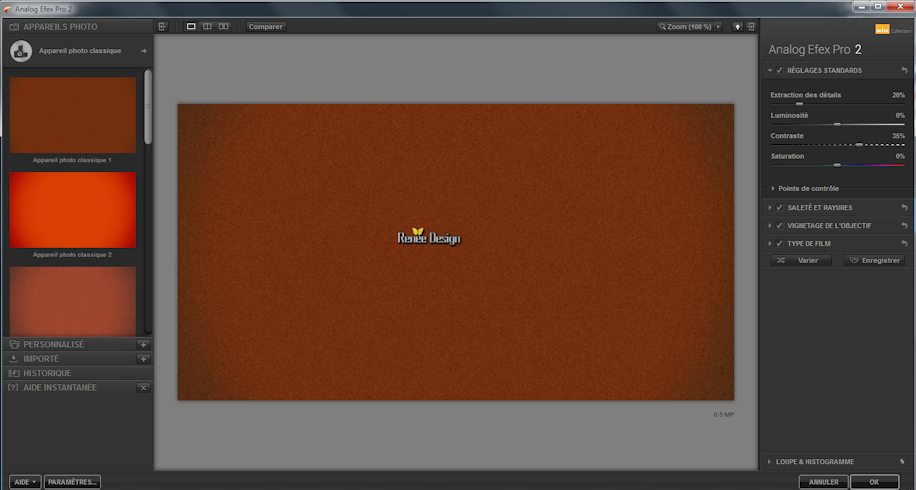Image resolution: width=916 pixels, height=490 pixels.
Task: Add a preset with PERSONNALISÉ plus button
Action: click(x=144, y=345)
